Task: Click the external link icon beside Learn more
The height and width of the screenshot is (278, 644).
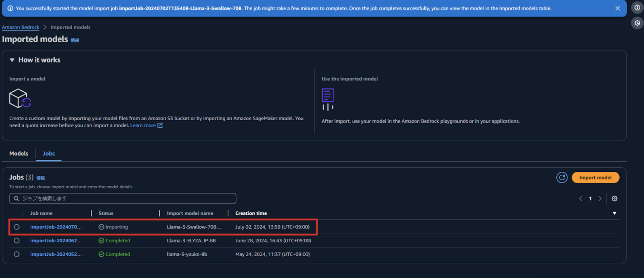Action: [x=160, y=125]
